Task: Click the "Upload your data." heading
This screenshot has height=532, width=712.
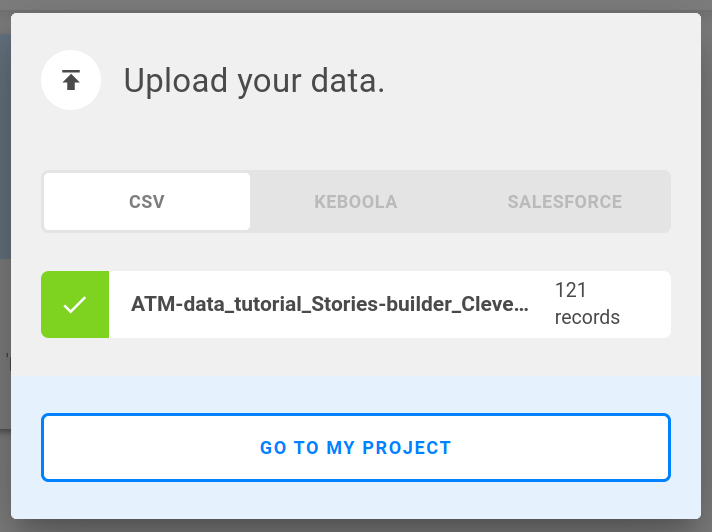Action: click(254, 81)
